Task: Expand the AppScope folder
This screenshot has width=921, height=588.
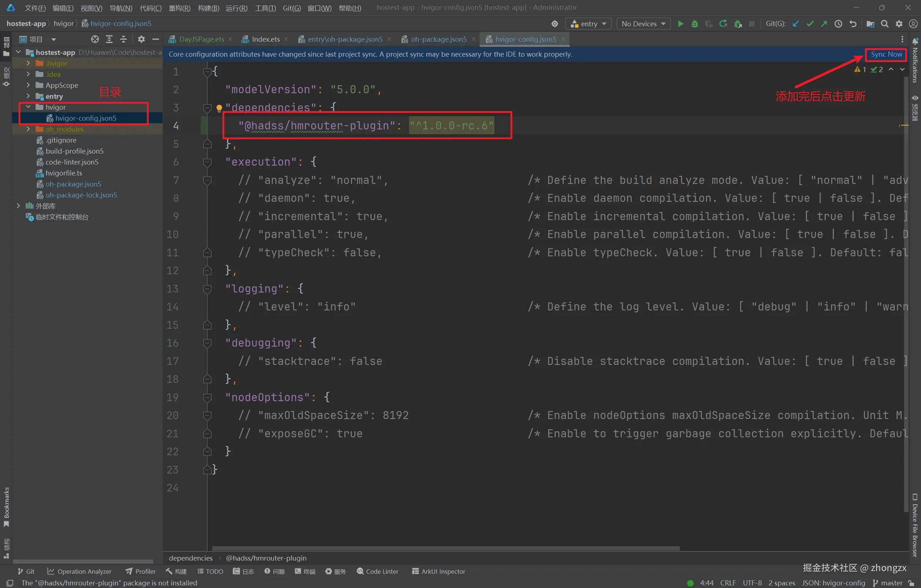Action: pos(28,85)
